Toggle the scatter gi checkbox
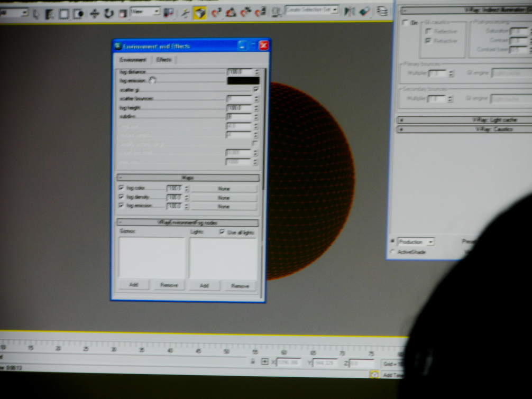The image size is (532, 399). click(x=256, y=89)
